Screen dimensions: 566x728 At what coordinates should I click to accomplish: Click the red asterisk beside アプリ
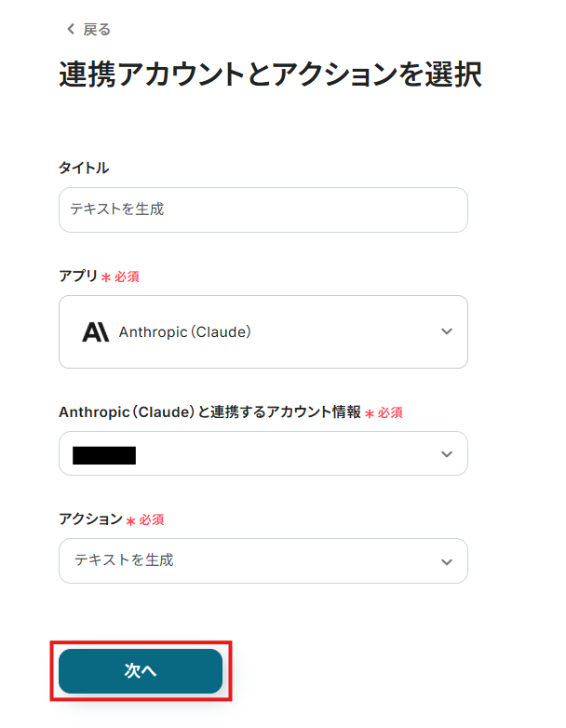pos(106,277)
